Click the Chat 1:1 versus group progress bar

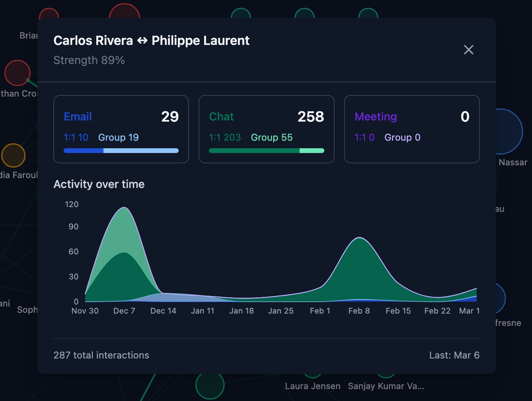pos(266,151)
